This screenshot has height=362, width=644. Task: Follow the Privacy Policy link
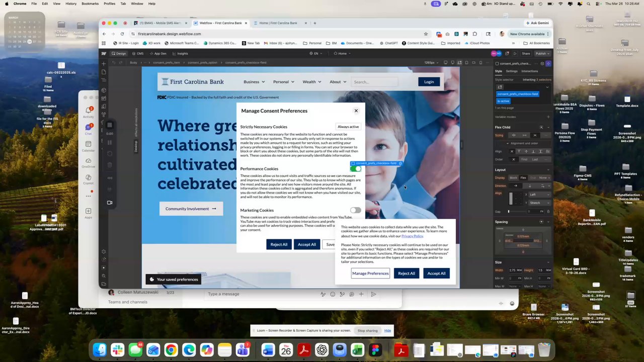(412, 236)
